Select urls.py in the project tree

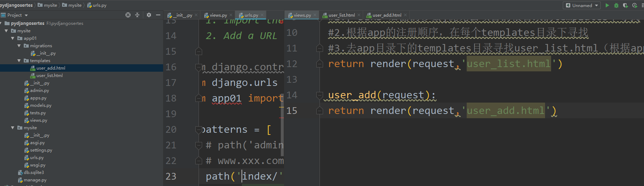click(37, 158)
